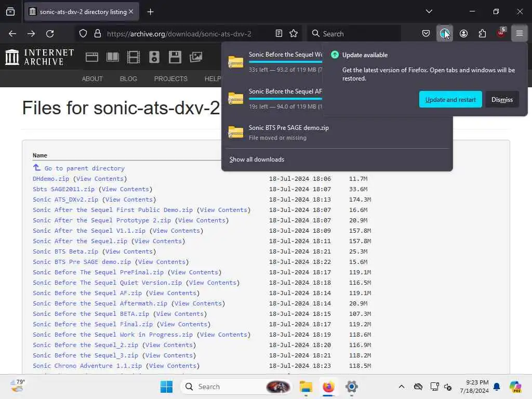Dismiss the Firefox update notification
Image resolution: width=532 pixels, height=399 pixels.
point(502,99)
